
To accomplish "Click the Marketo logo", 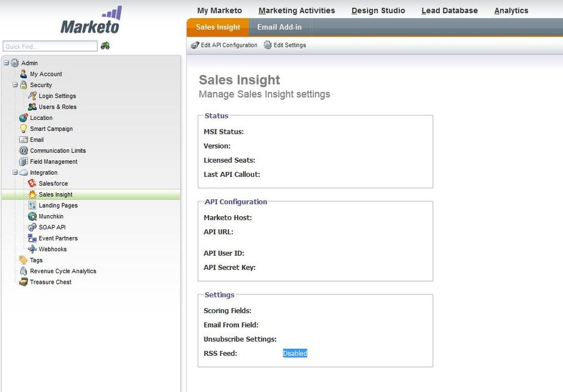I will point(91,20).
